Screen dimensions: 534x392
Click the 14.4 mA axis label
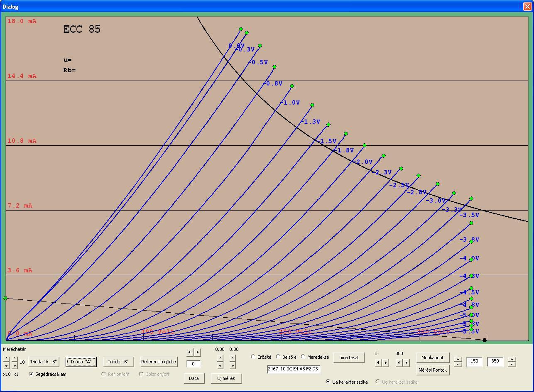click(x=22, y=76)
